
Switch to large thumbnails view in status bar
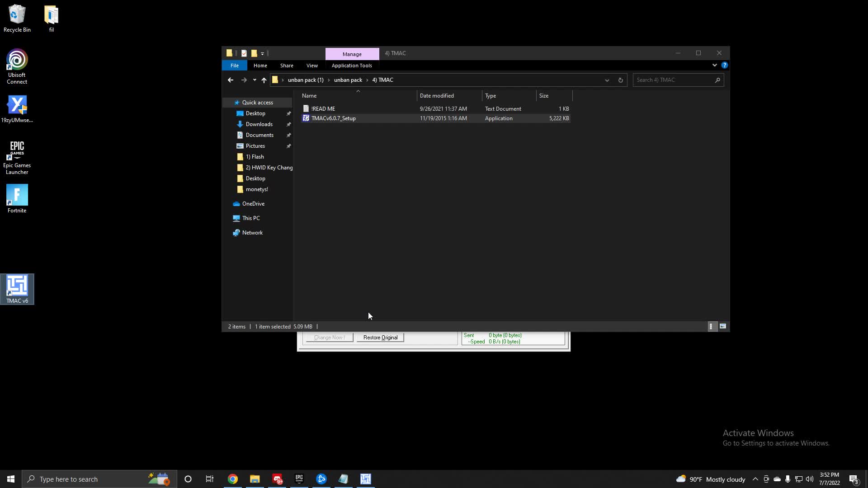[x=722, y=326]
